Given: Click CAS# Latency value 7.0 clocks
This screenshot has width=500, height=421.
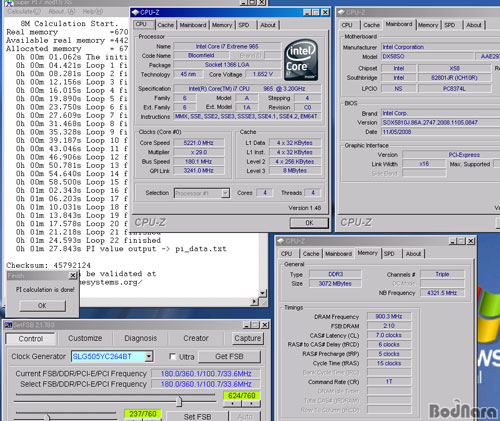Looking at the screenshot, I should pyautogui.click(x=389, y=335).
